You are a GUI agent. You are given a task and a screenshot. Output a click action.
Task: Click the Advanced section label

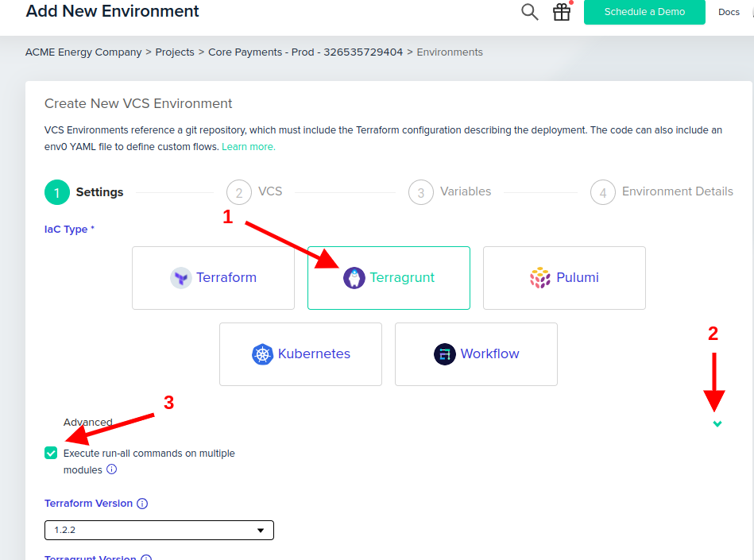[x=88, y=422]
